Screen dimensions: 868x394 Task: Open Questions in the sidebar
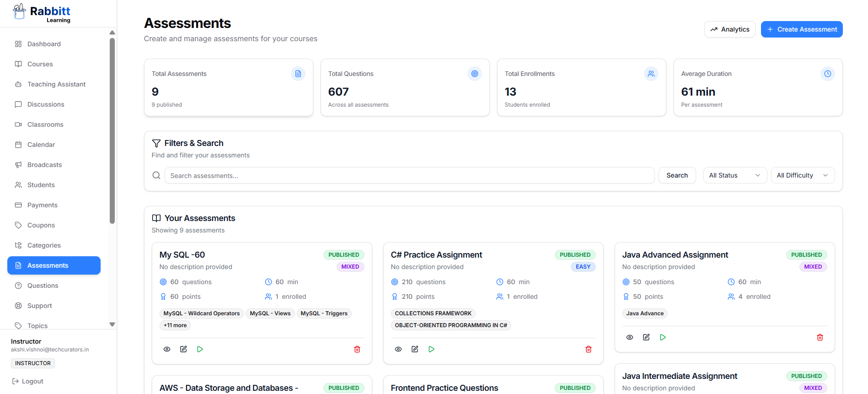click(43, 286)
